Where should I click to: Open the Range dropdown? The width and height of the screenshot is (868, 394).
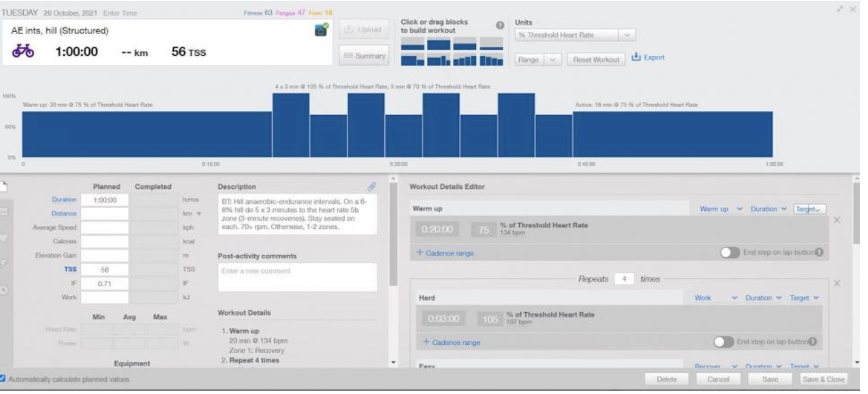click(538, 59)
